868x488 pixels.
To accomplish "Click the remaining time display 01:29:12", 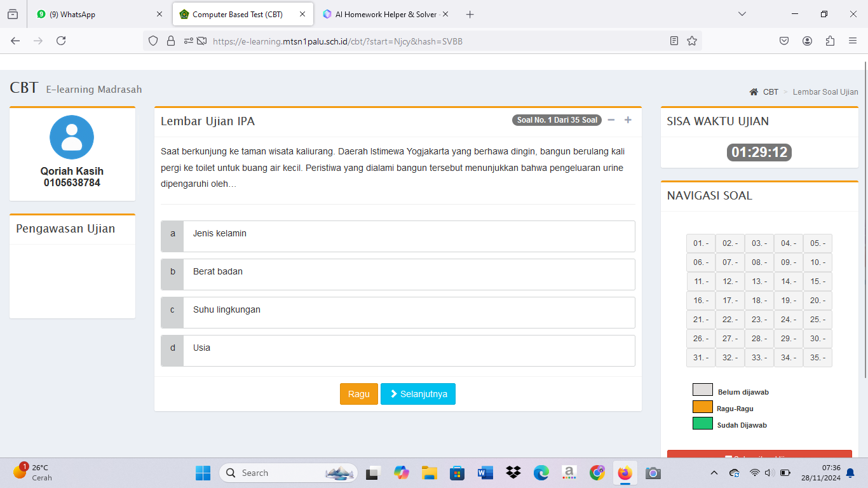I will 759,152.
